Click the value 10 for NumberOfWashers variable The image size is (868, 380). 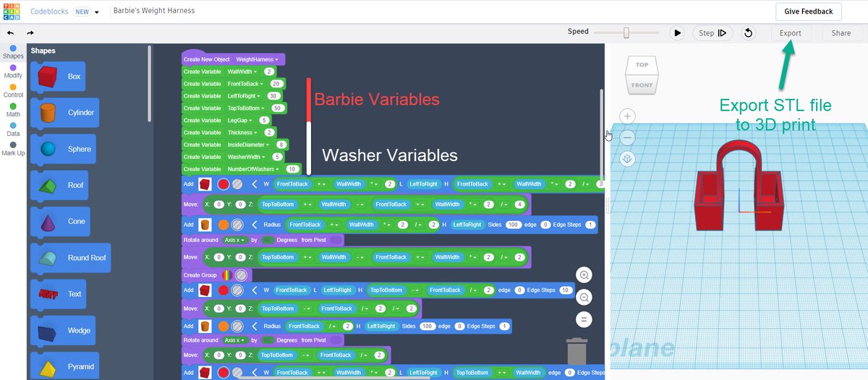pos(292,169)
